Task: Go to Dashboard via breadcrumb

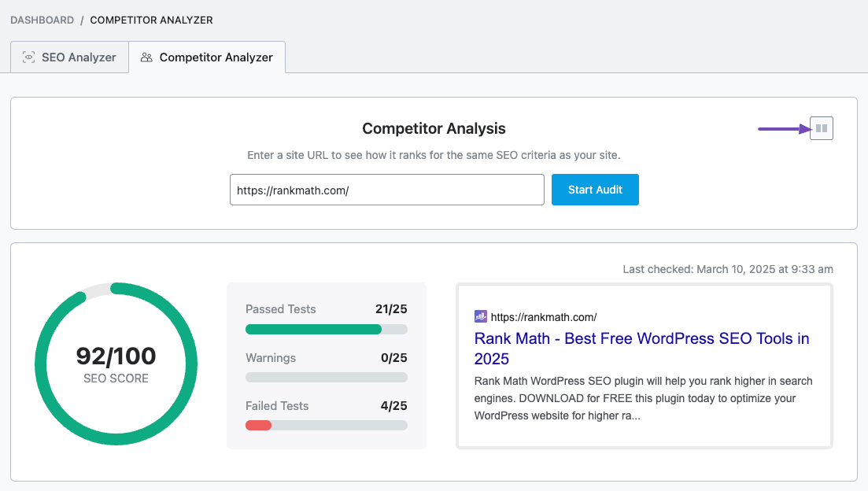Action: pyautogui.click(x=42, y=20)
